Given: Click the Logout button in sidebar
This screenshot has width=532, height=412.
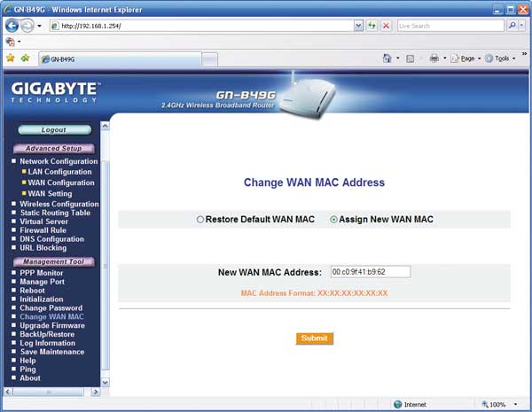Looking at the screenshot, I should 53,129.
